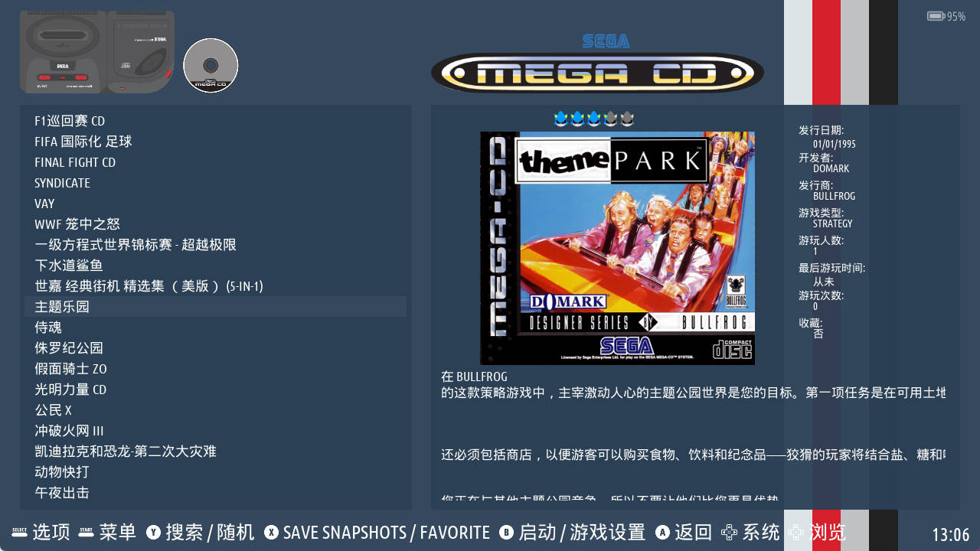This screenshot has width=980, height=551.
Task: Click the SELECT button icon for 选项
Action: [x=20, y=532]
